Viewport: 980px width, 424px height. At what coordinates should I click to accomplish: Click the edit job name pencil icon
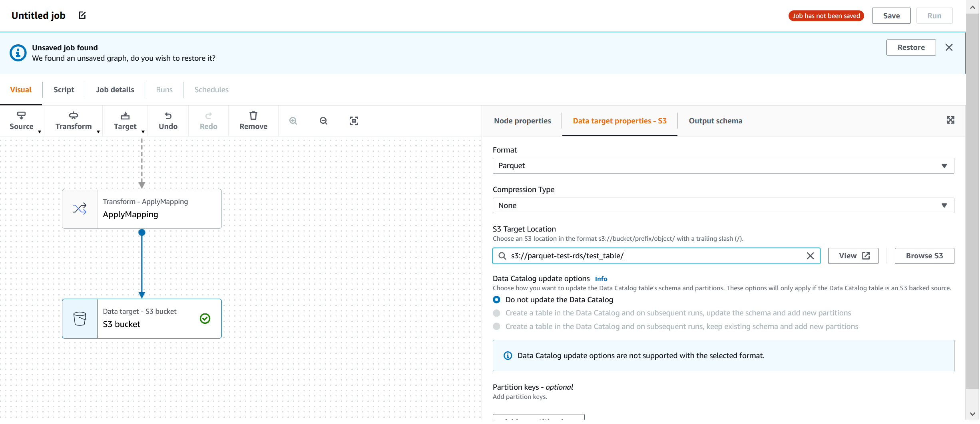[82, 16]
